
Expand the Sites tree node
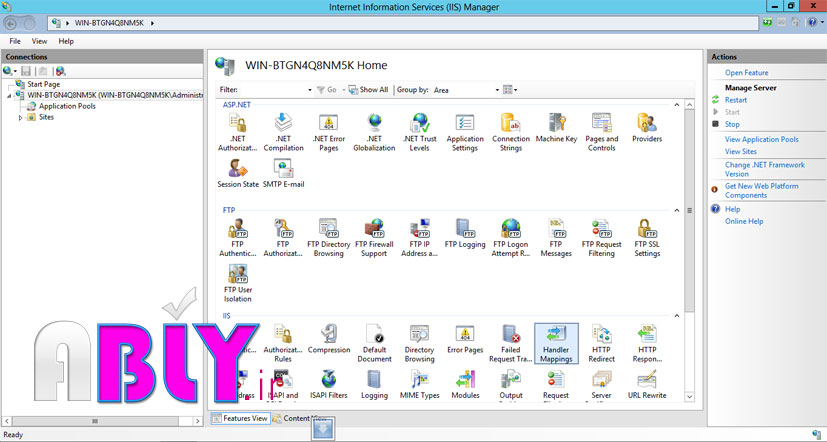[20, 118]
